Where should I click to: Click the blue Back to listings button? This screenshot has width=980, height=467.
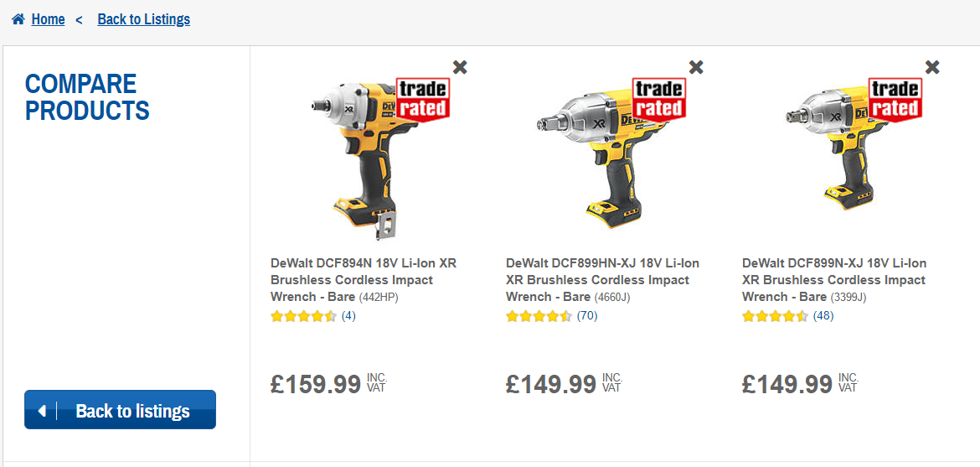click(x=120, y=410)
